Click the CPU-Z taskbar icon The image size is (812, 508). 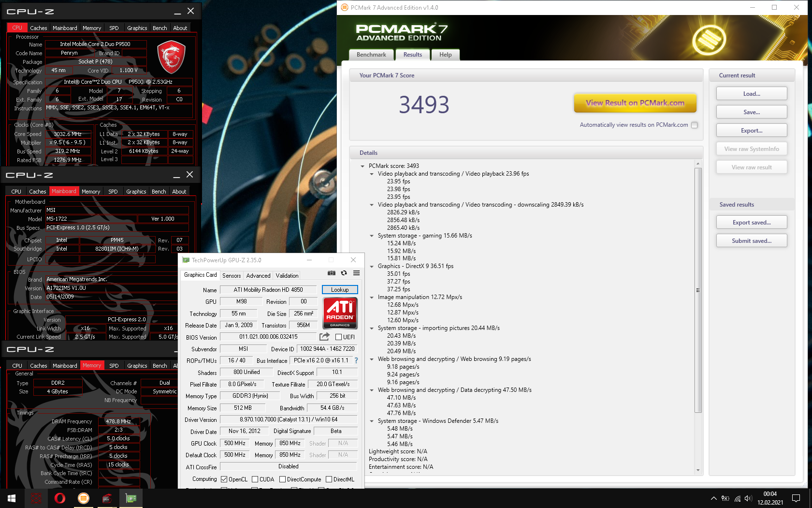(x=107, y=498)
